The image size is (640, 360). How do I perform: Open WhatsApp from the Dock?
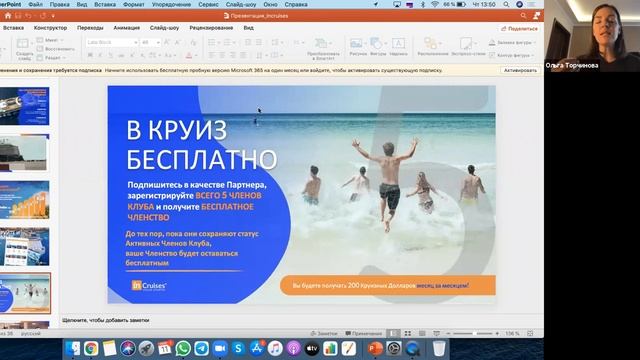(183, 349)
